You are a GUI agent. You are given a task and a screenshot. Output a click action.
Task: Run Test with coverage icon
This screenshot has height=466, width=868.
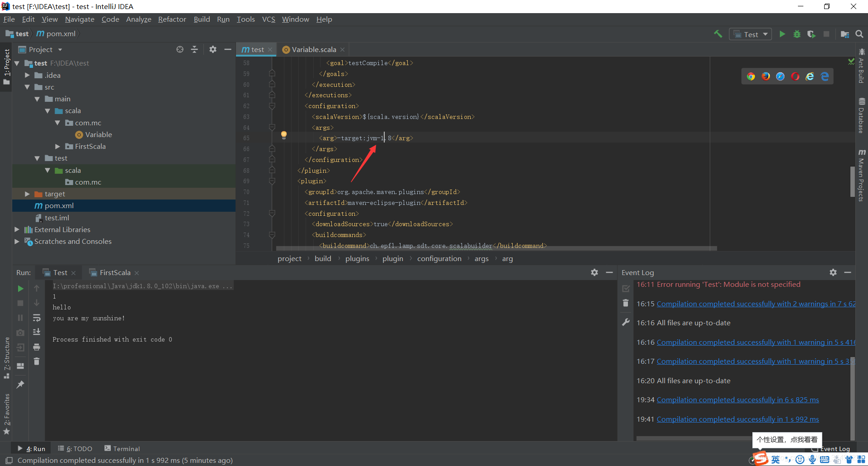[x=811, y=34]
